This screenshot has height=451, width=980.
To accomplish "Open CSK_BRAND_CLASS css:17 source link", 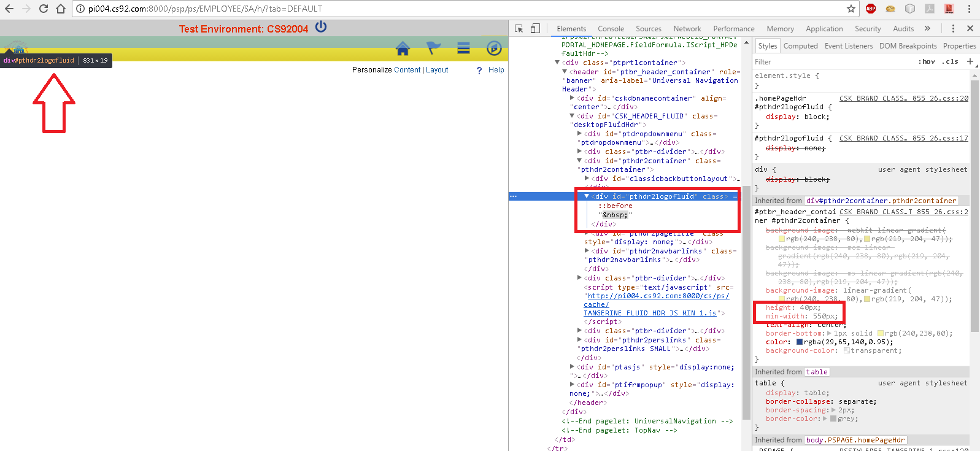I will [x=904, y=138].
